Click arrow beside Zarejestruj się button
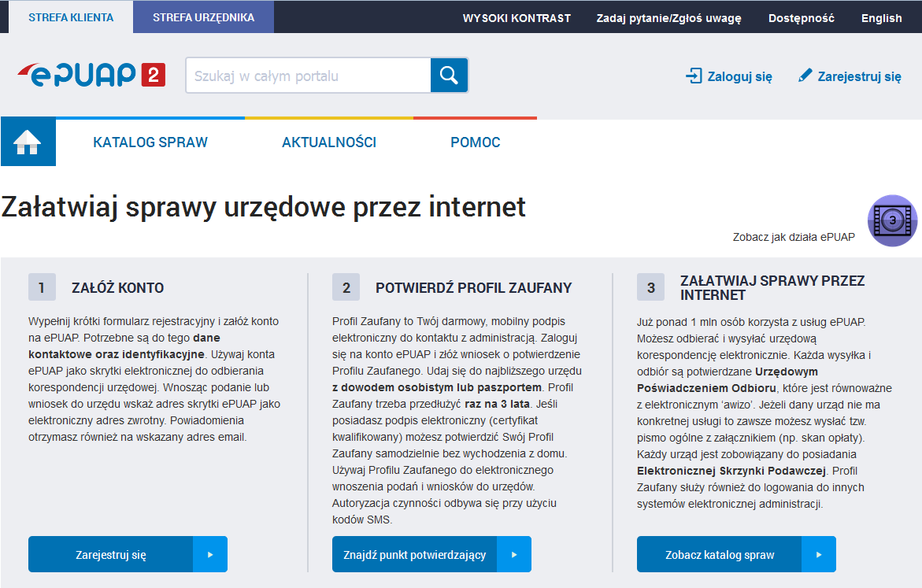The width and height of the screenshot is (922, 588). pyautogui.click(x=210, y=554)
